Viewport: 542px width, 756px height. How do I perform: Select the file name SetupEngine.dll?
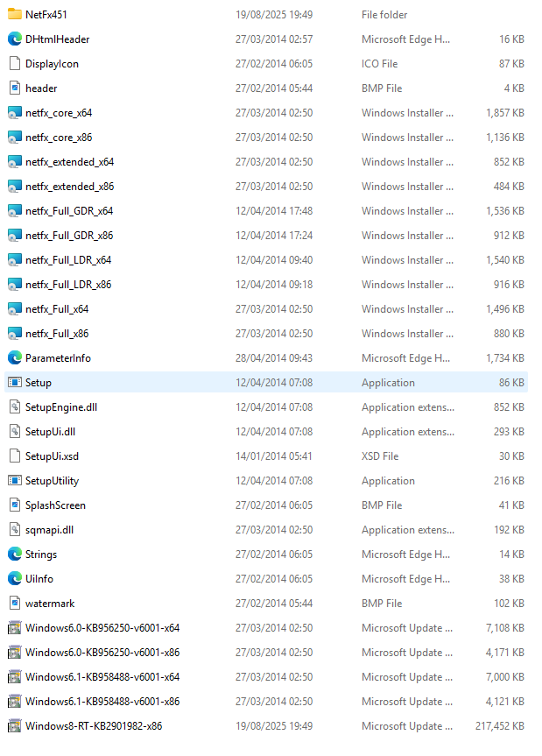pos(61,407)
